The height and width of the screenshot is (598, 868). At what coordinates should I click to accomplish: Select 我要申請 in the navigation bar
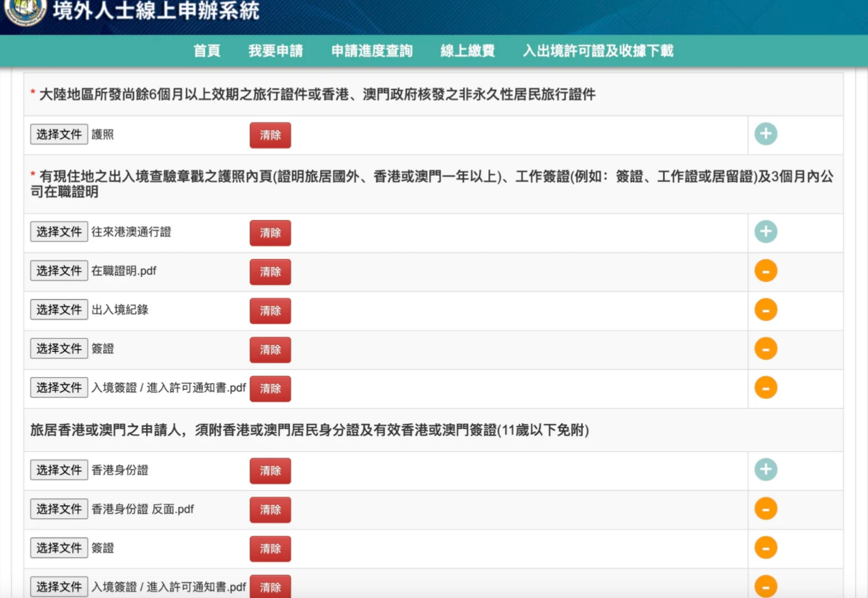(x=278, y=51)
